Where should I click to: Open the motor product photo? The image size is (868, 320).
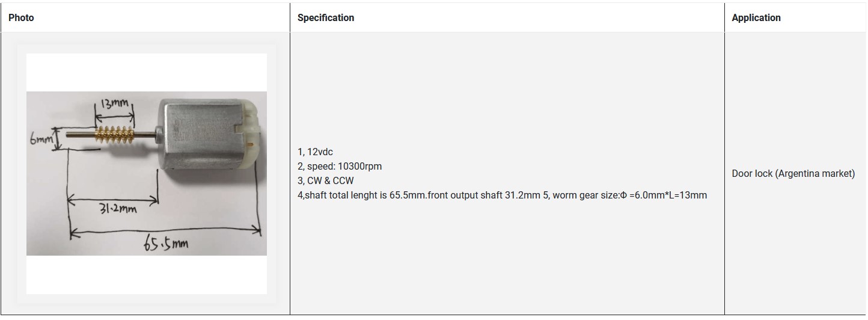(x=147, y=173)
